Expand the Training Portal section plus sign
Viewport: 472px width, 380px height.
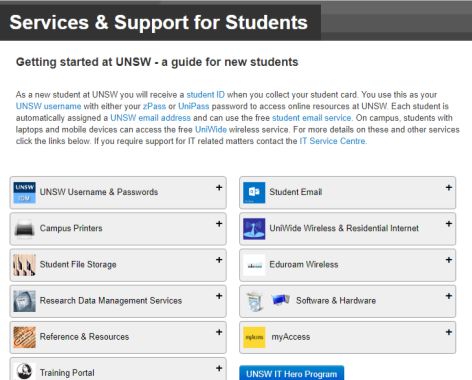[219, 368]
